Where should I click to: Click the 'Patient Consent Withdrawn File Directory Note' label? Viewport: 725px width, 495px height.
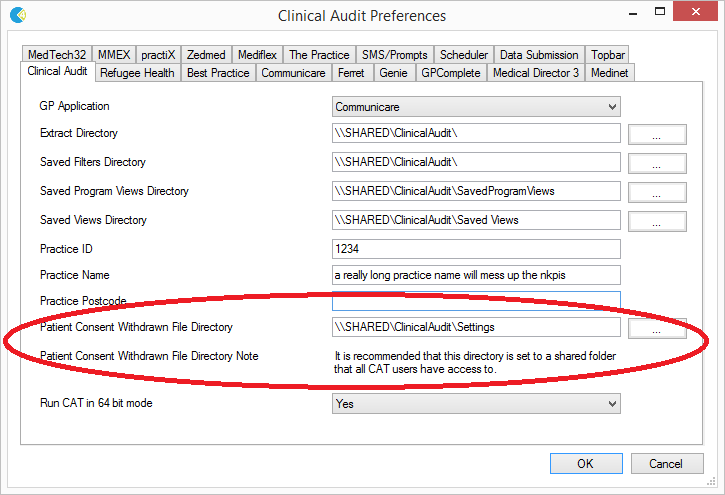click(x=149, y=356)
